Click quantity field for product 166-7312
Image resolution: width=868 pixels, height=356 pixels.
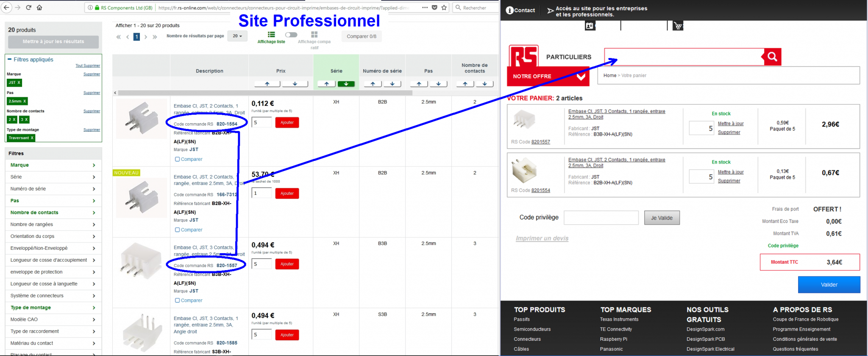coord(262,193)
